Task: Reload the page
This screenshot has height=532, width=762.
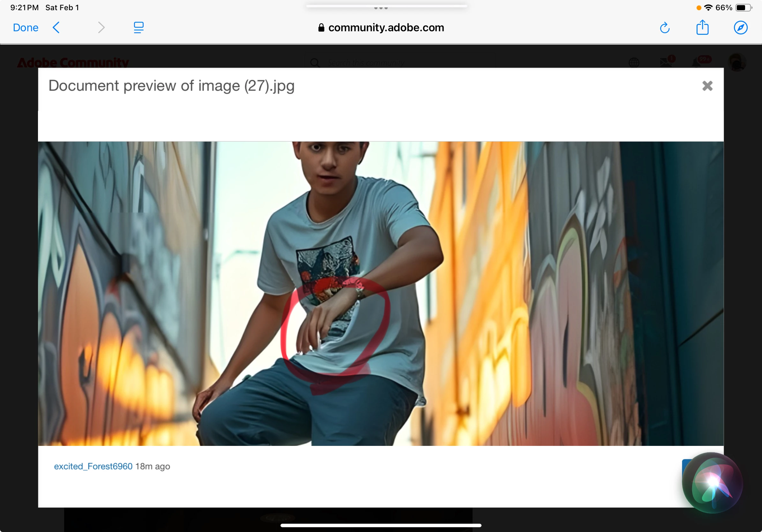Action: pos(664,28)
